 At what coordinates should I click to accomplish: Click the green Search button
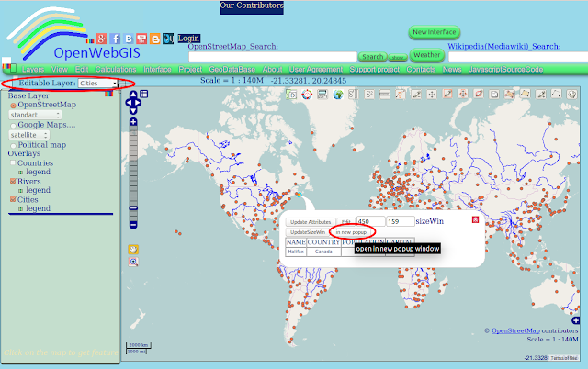[x=372, y=57]
